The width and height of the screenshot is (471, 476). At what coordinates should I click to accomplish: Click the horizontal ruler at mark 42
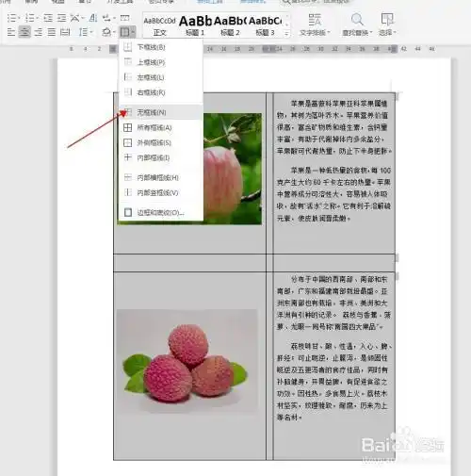point(404,49)
